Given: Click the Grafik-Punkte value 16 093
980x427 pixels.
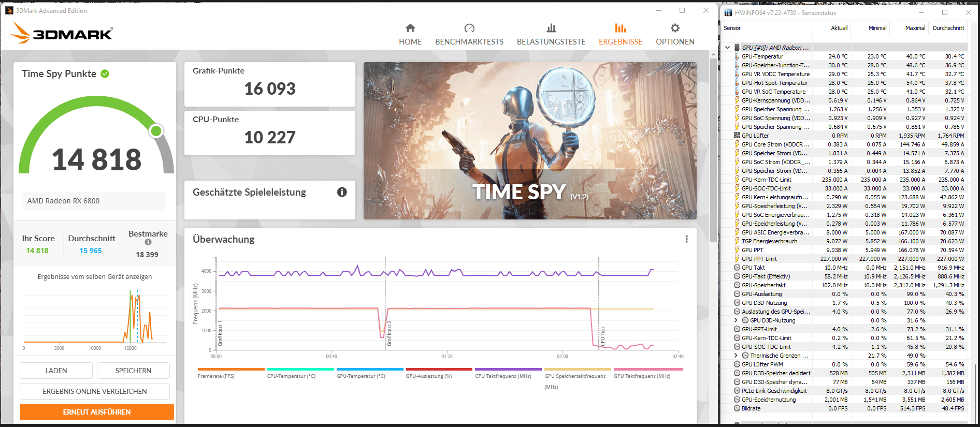Looking at the screenshot, I should [x=270, y=89].
